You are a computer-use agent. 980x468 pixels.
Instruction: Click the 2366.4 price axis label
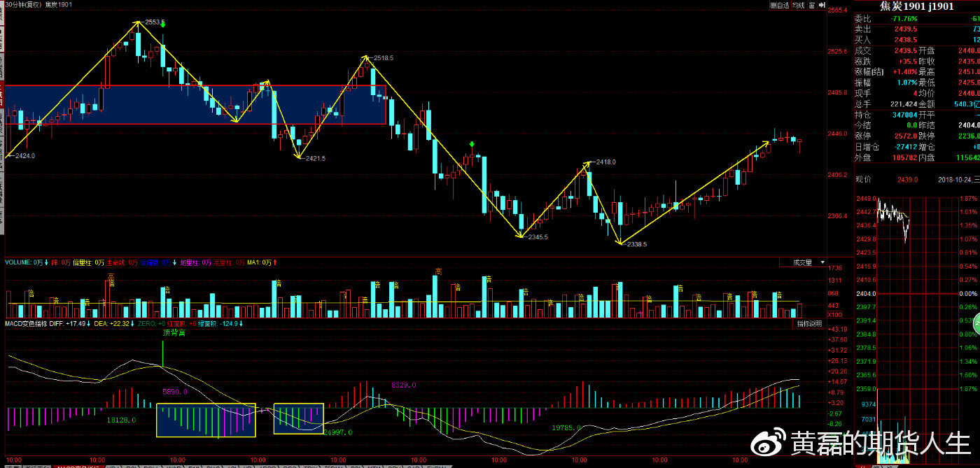(838, 216)
